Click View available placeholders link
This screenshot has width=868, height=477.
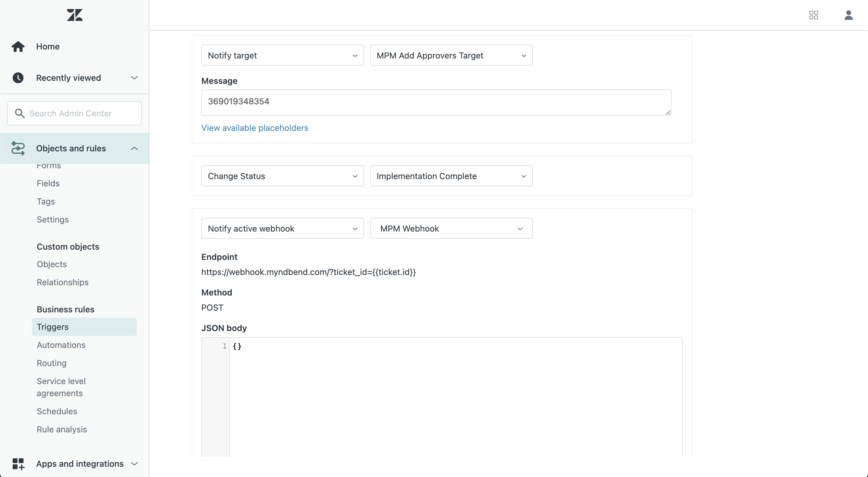click(254, 128)
